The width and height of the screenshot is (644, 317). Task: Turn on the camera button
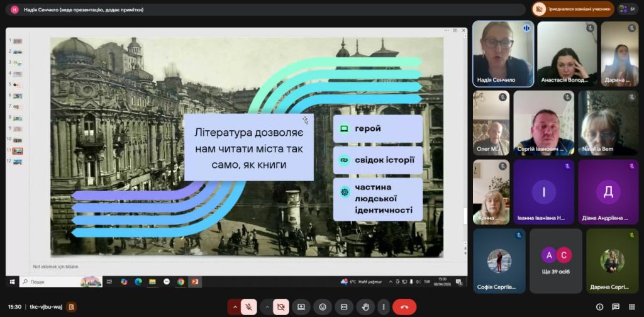(281, 307)
